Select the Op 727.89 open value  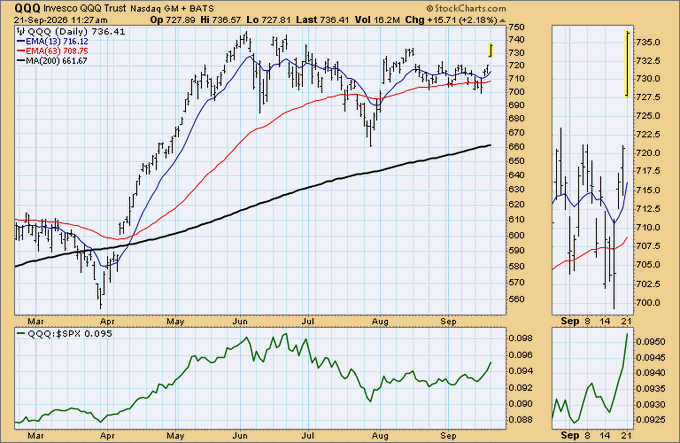pos(173,20)
